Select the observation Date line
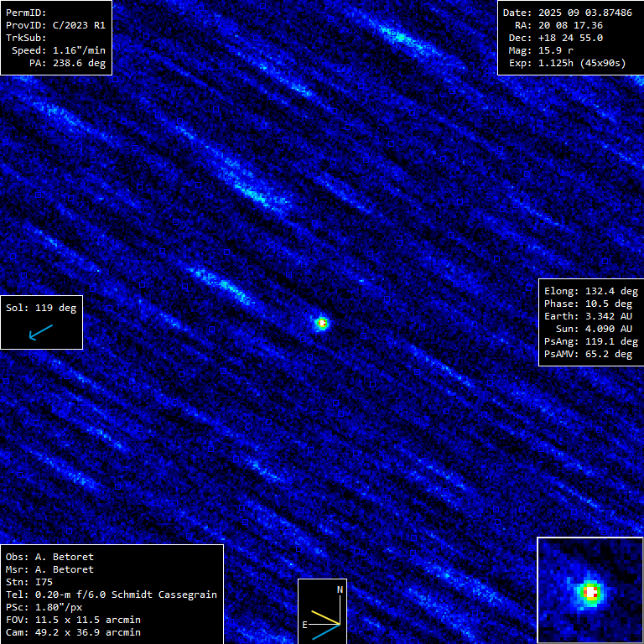 click(569, 13)
